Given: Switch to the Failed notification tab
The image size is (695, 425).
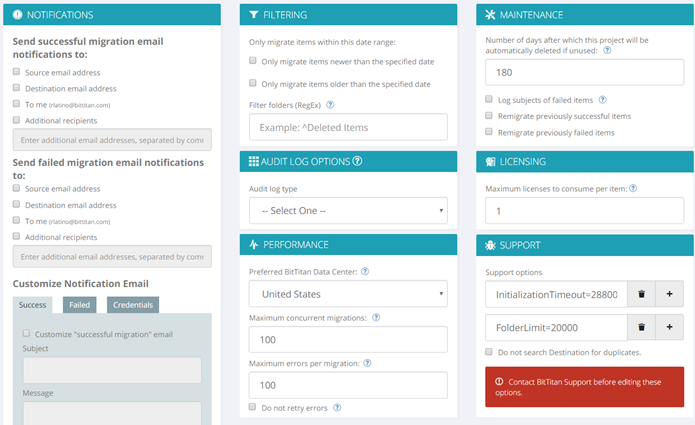Looking at the screenshot, I should click(x=80, y=305).
